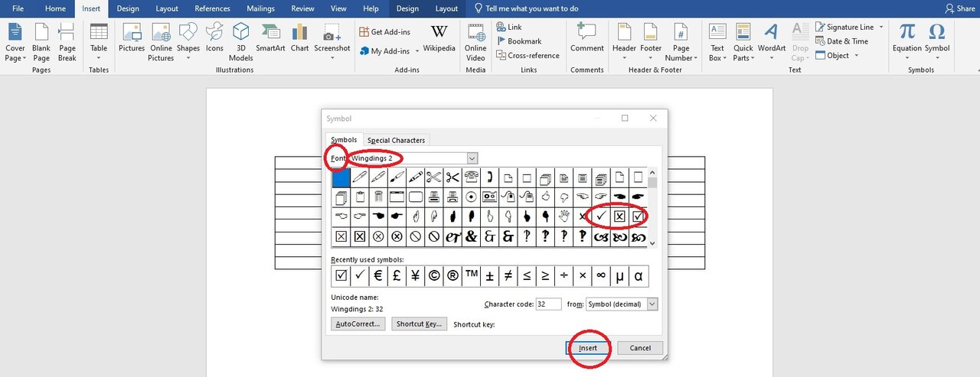Click the AutoCorrect... button
980x377 pixels.
click(358, 324)
